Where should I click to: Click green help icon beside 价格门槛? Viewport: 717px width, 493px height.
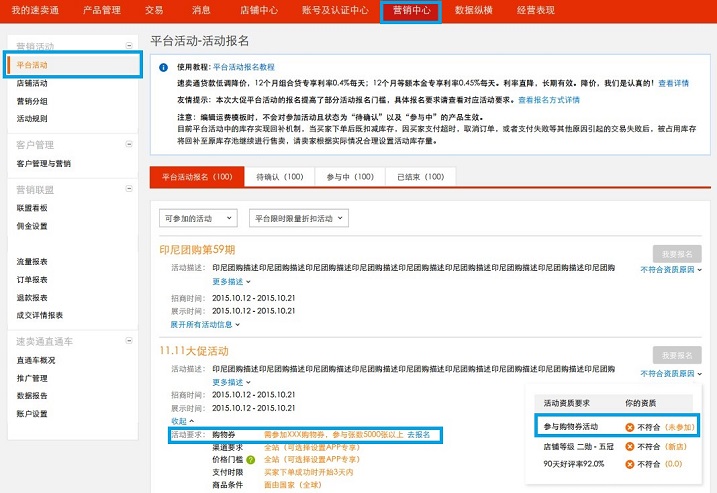point(251,460)
